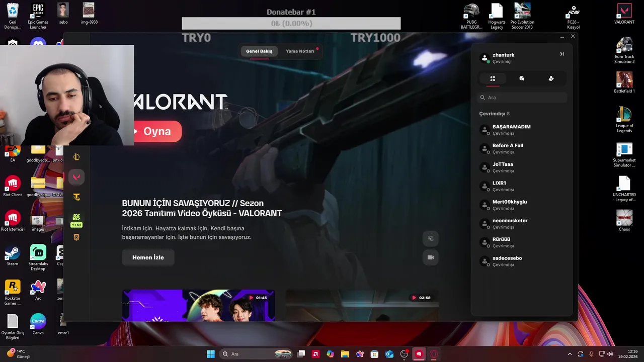The width and height of the screenshot is (644, 362).
Task: Select friend Rürüüü
Action: click(522, 242)
